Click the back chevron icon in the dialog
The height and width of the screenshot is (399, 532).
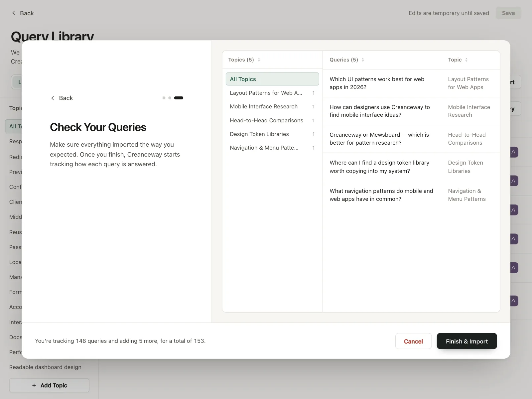[x=53, y=98]
